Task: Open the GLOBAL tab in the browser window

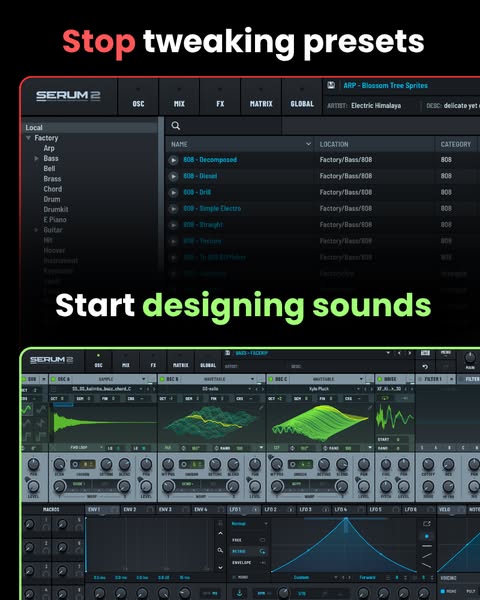Action: pyautogui.click(x=302, y=97)
